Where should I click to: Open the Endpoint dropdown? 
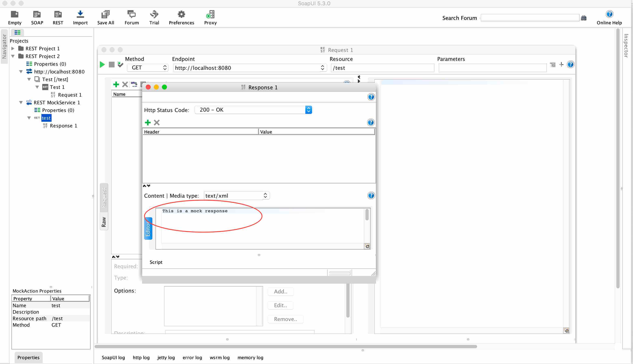(x=322, y=68)
